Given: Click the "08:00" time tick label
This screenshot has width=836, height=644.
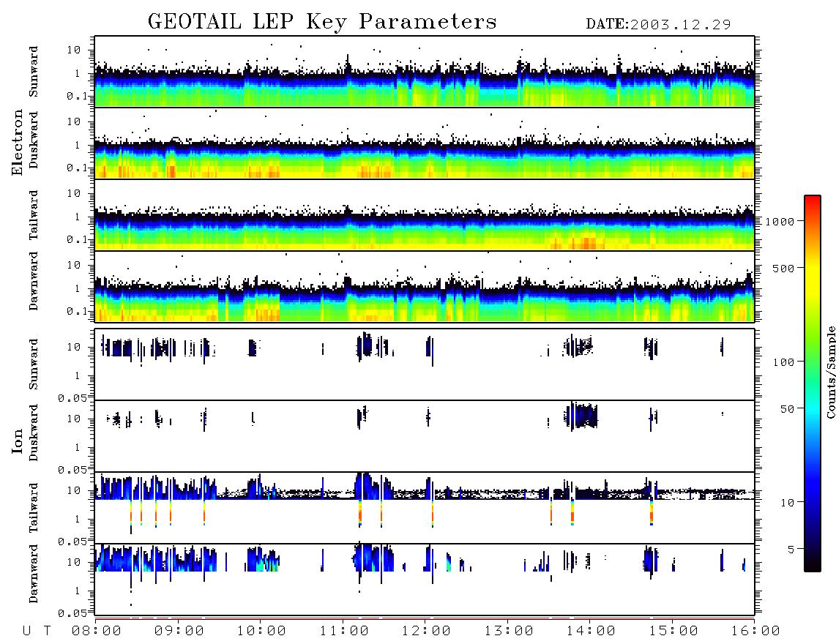Looking at the screenshot, I should (x=96, y=631).
